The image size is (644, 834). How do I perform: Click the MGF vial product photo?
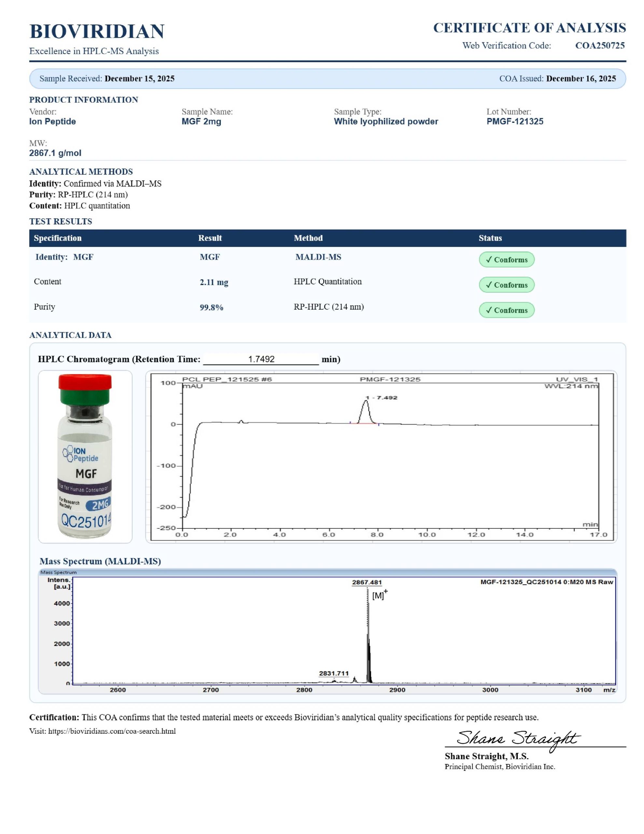click(85, 456)
